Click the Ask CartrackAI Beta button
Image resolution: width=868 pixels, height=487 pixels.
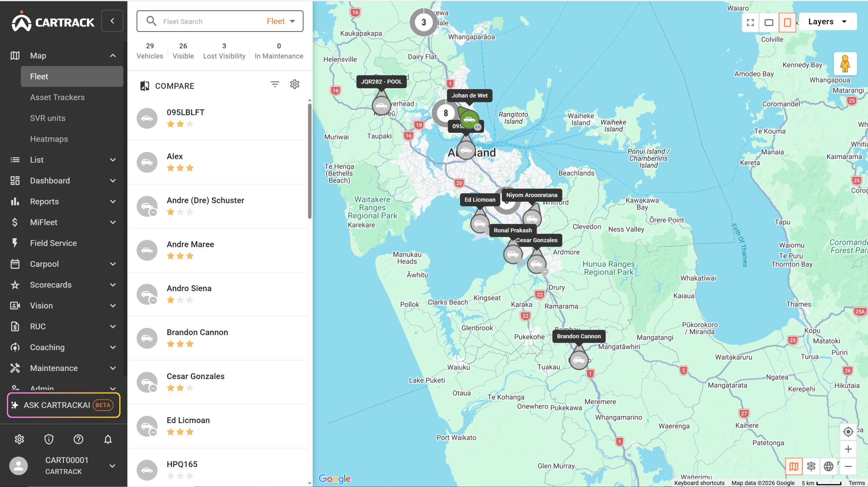[63, 405]
